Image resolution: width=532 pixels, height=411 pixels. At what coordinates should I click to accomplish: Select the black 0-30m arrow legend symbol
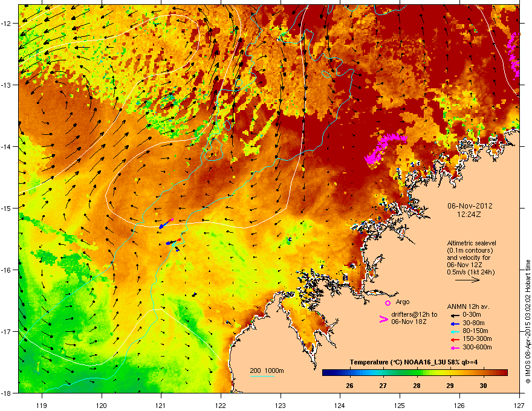(455, 316)
